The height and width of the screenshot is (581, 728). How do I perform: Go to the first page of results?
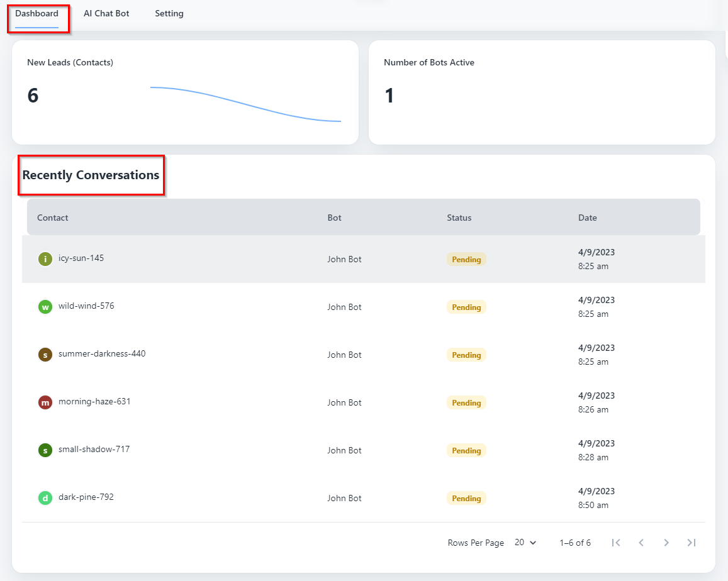pyautogui.click(x=616, y=543)
